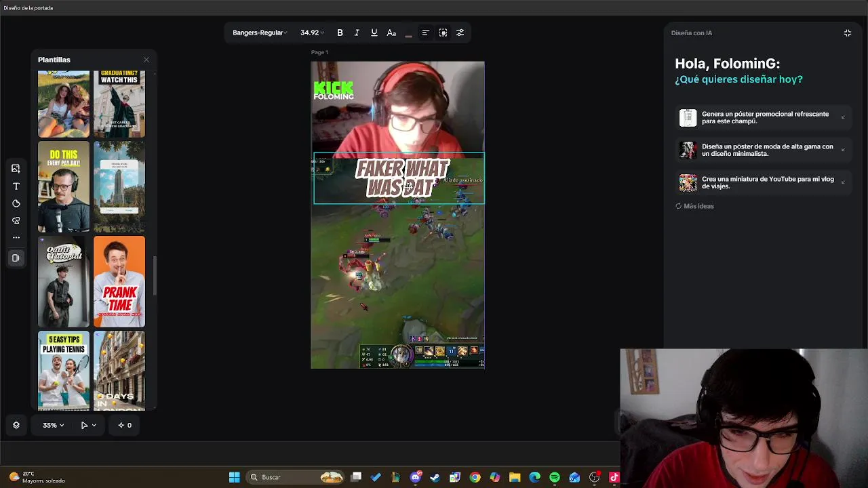
Task: Pick the PRANK TIME template
Action: point(119,281)
